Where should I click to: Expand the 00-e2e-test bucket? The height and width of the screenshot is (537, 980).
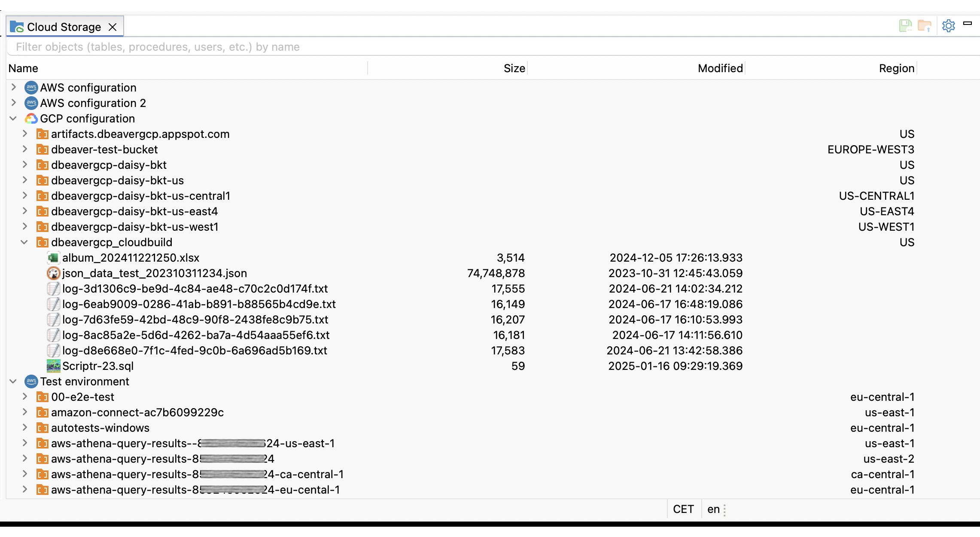[x=25, y=397]
